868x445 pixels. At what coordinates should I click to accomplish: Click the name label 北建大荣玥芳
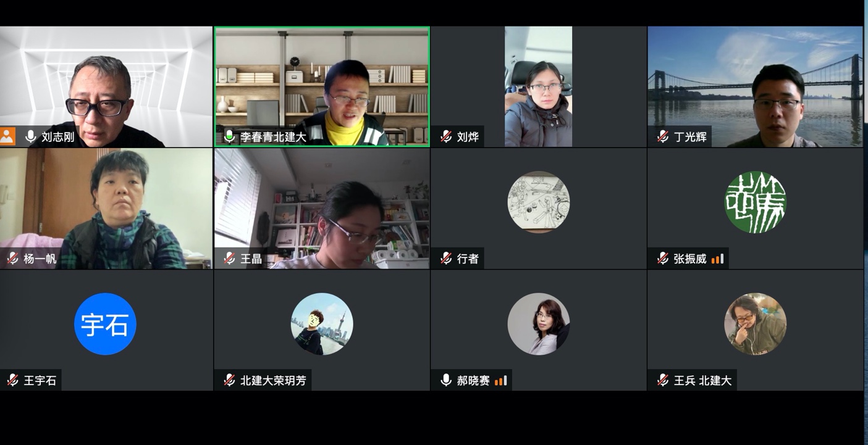click(x=273, y=380)
